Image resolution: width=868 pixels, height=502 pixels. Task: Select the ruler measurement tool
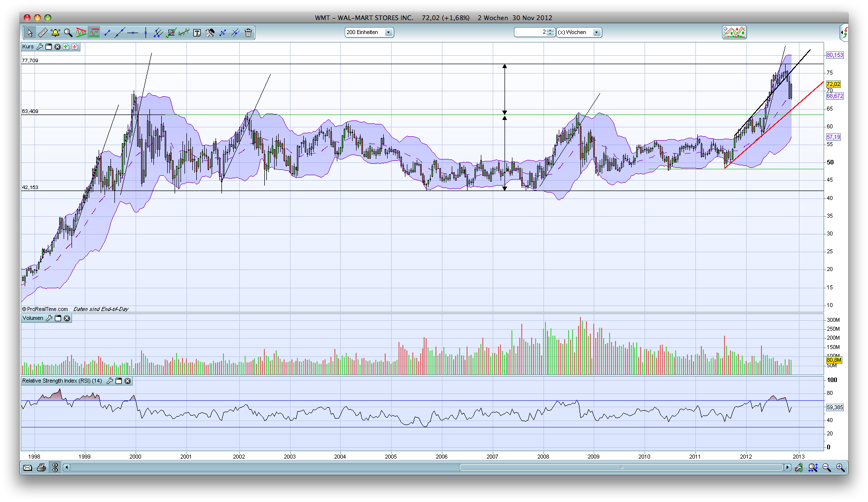pyautogui.click(x=42, y=33)
